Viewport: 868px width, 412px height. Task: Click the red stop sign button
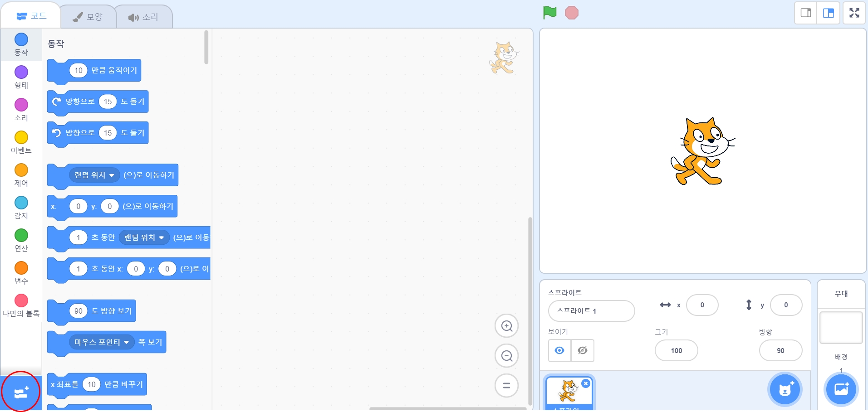572,13
